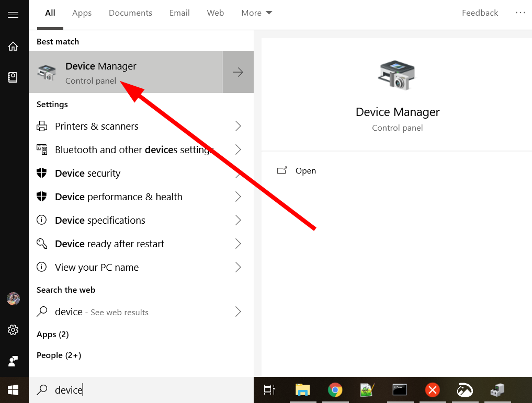Image resolution: width=532 pixels, height=403 pixels.
Task: Expand the three-dot options menu top right
Action: click(x=520, y=13)
